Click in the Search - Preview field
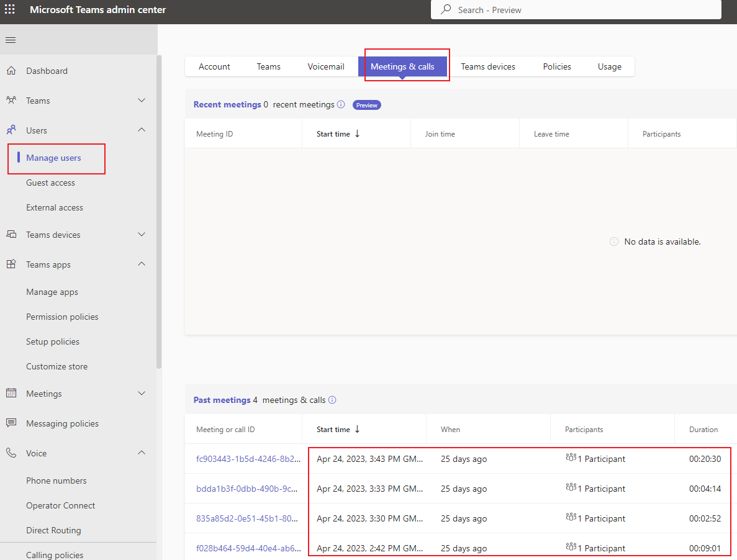Screen dimensions: 737x560 (x=576, y=9)
